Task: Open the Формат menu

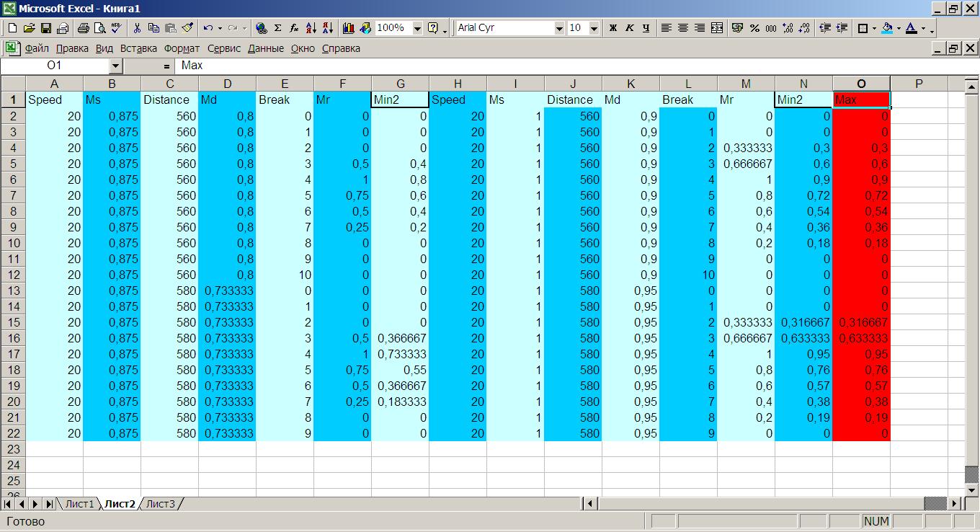Action: pos(182,48)
